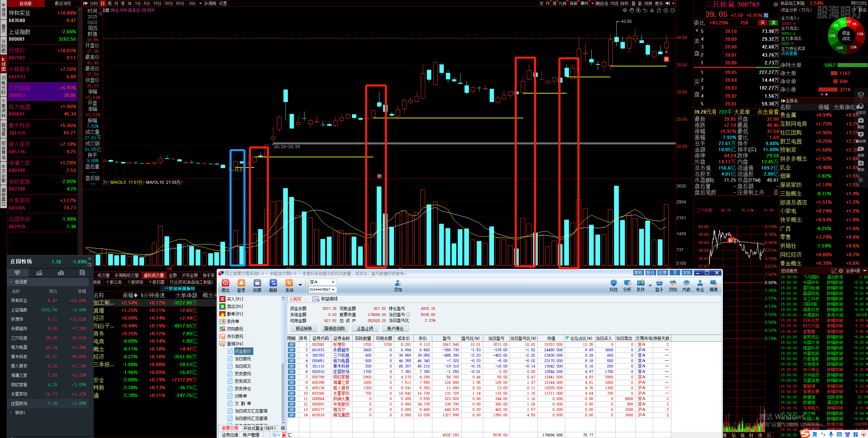This screenshot has height=438, width=868.
Task: Open the 篮子 basket trading icon
Action: [659, 285]
